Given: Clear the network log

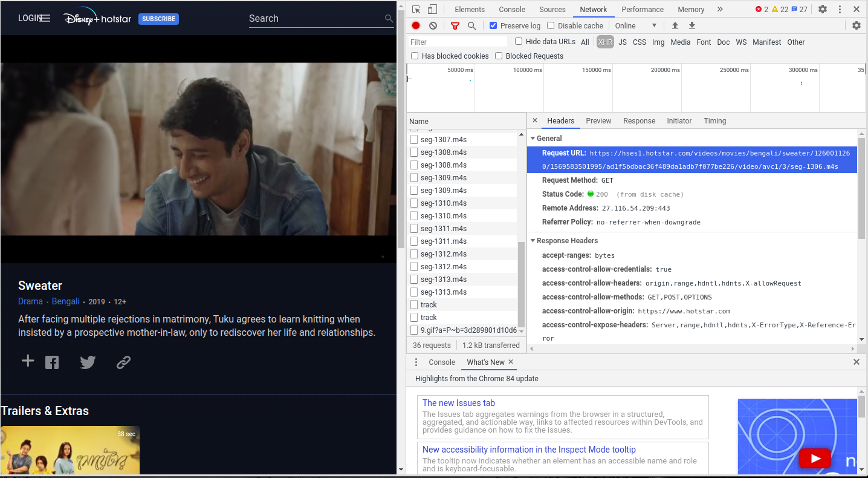Looking at the screenshot, I should tap(433, 25).
